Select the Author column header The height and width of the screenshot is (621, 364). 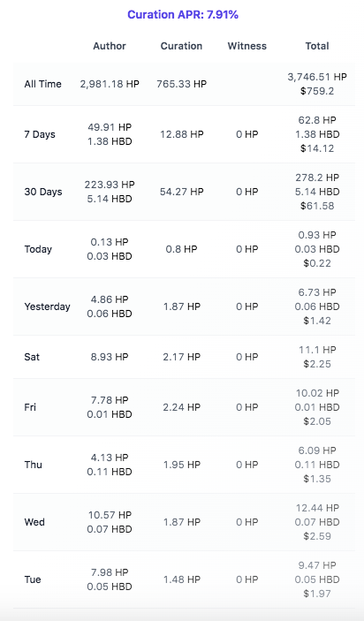pyautogui.click(x=110, y=46)
